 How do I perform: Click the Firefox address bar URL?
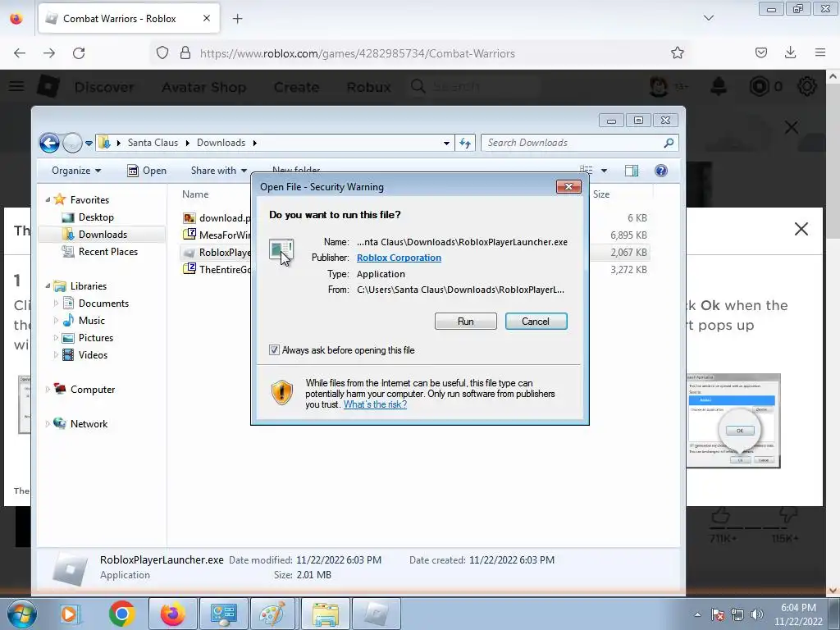[x=358, y=53]
